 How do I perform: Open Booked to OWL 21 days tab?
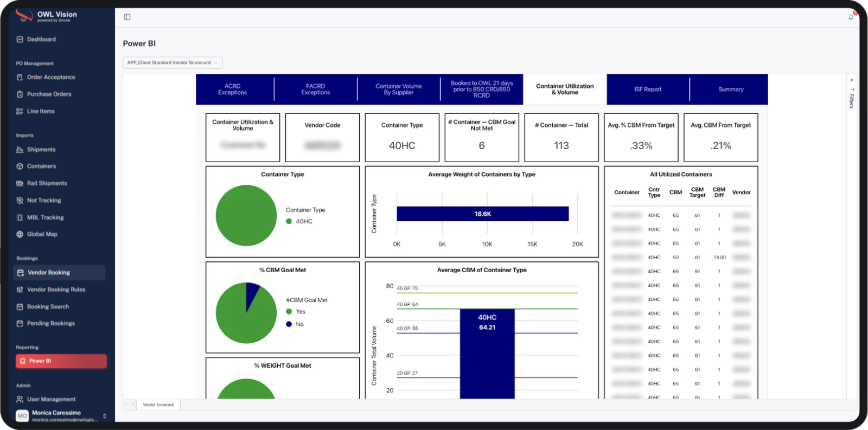click(x=482, y=89)
